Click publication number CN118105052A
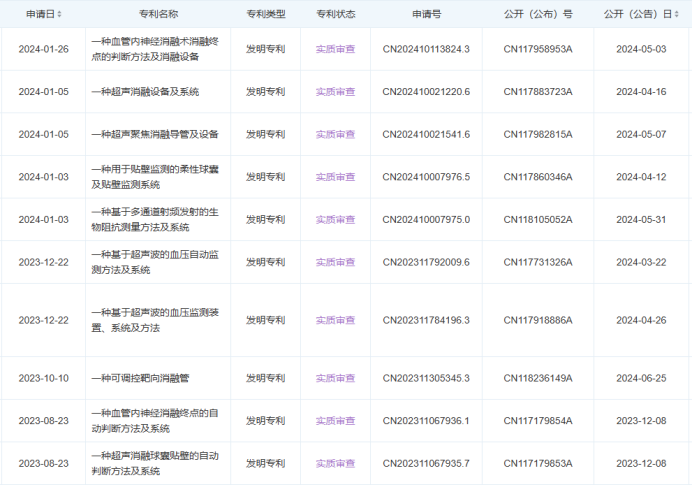 (x=538, y=220)
